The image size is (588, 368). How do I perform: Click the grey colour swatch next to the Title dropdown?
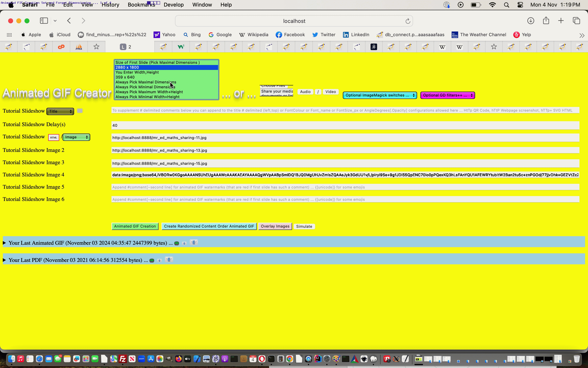pos(80,111)
